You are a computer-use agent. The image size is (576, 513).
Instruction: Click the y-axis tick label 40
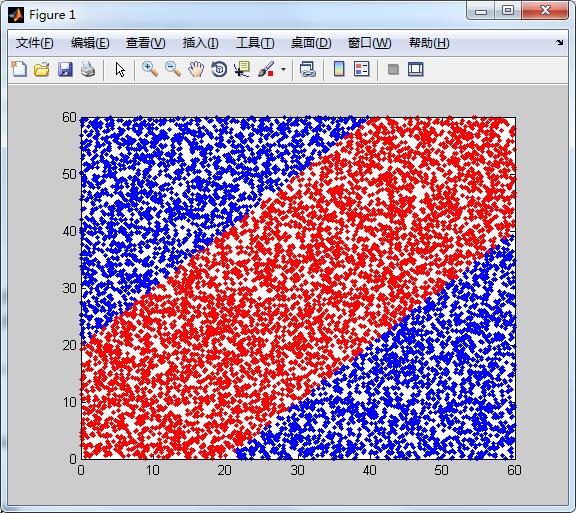(x=69, y=231)
